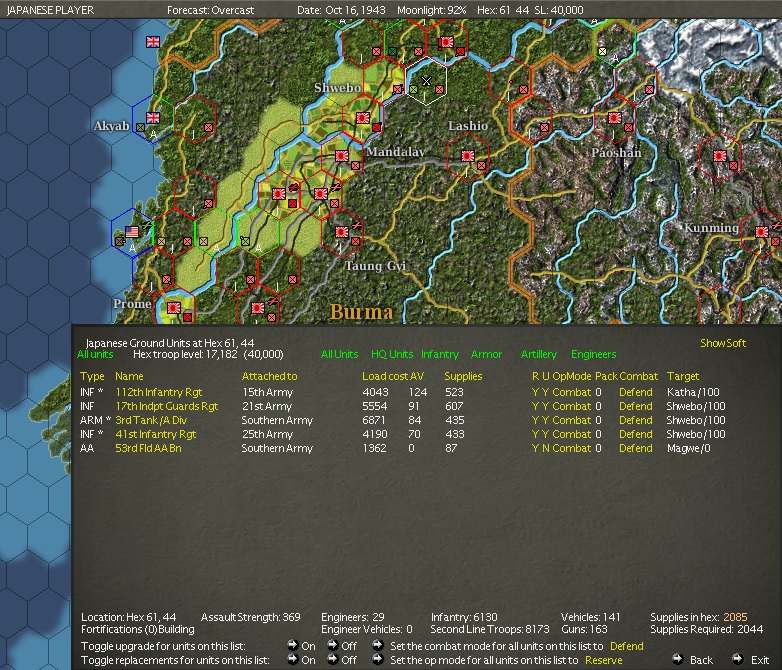This screenshot has height=670, width=782.
Task: Filter list to Engineers
Action: 593,354
